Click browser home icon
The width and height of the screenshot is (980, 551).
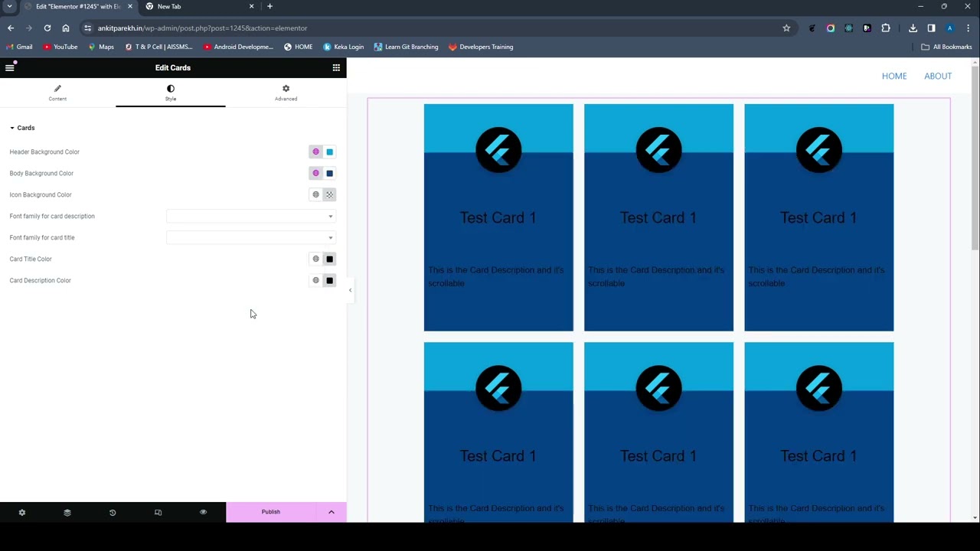tap(66, 28)
